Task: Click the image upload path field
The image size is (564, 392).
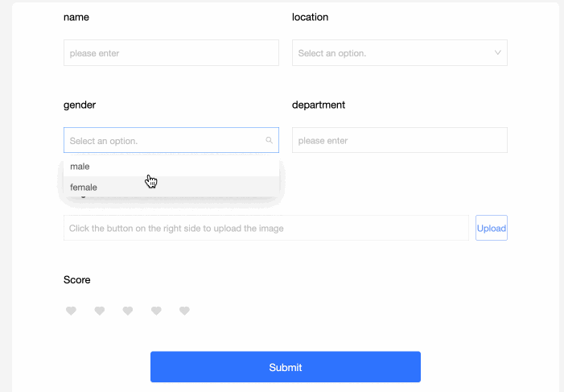Action: [x=266, y=228]
